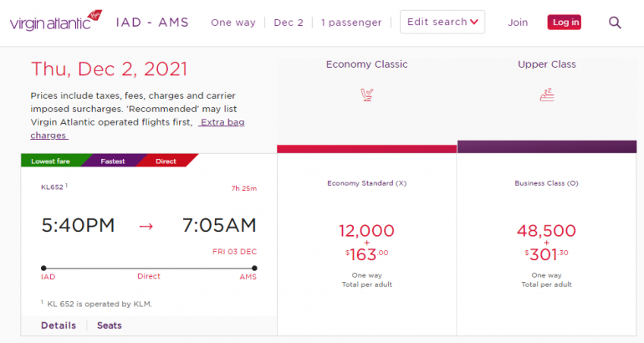644x343 pixels.
Task: Click the Upper Class flat-bed icon
Action: click(547, 95)
